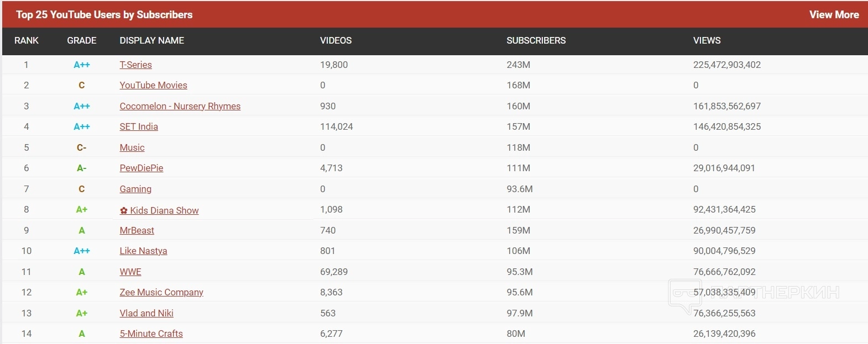Select the 19,800 videos value
This screenshot has width=868, height=344.
[x=334, y=65]
